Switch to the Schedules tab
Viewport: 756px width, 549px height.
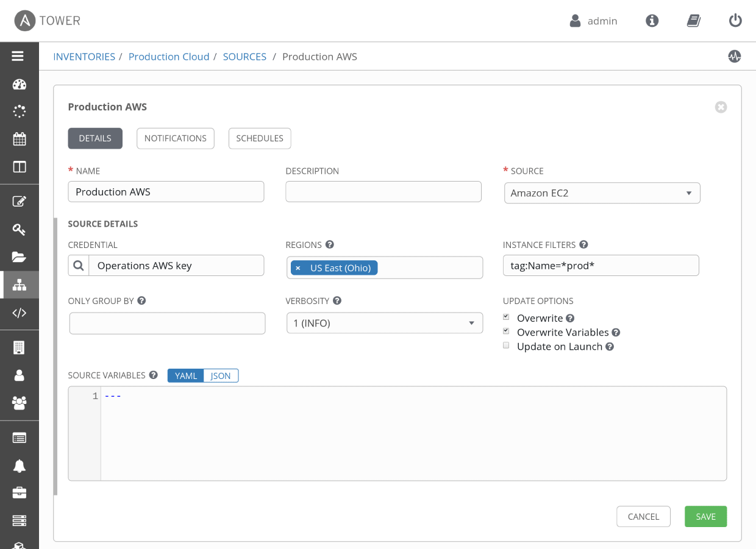(260, 138)
